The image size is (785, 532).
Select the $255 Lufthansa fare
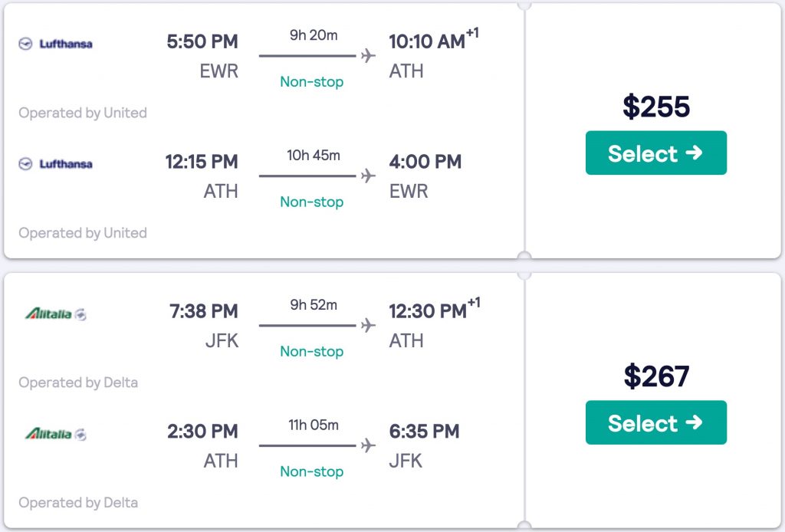click(x=655, y=153)
